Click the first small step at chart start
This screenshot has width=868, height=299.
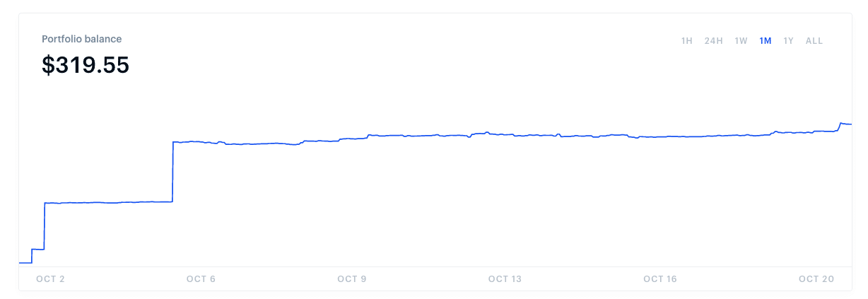click(32, 256)
